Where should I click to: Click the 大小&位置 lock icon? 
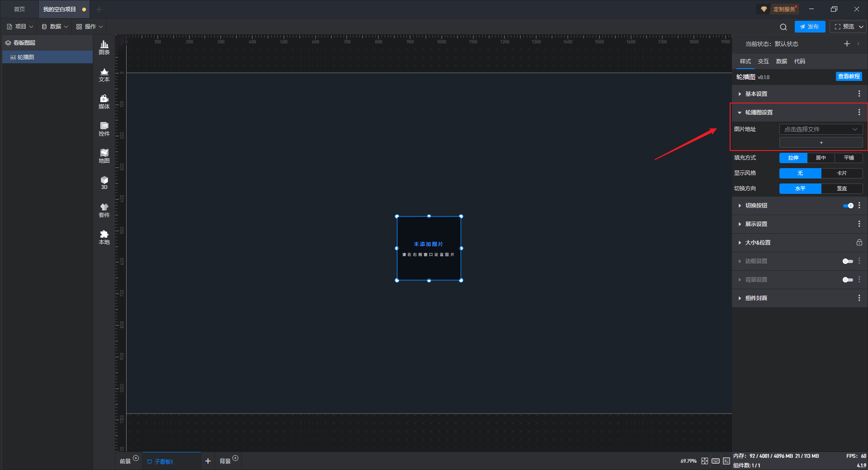(x=859, y=242)
